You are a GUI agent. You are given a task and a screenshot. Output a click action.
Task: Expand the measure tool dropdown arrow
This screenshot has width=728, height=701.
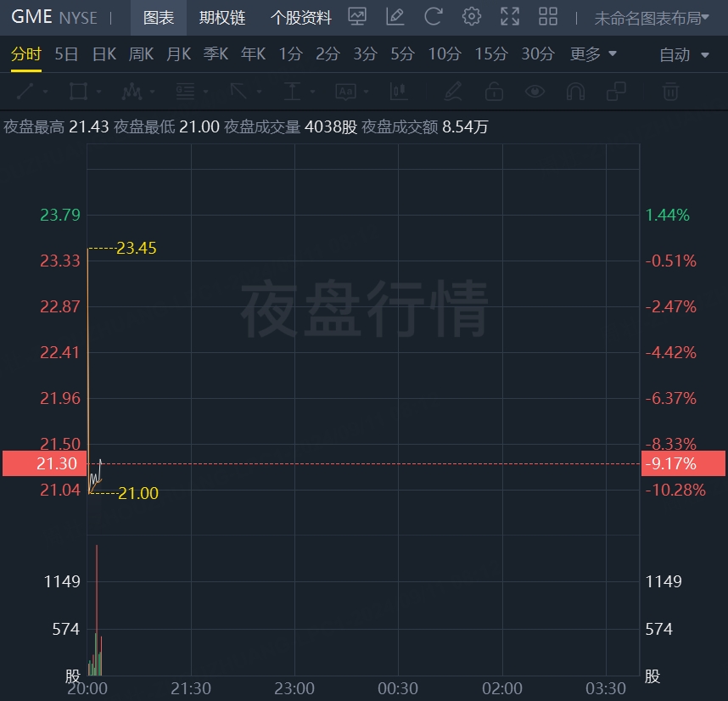pos(312,92)
